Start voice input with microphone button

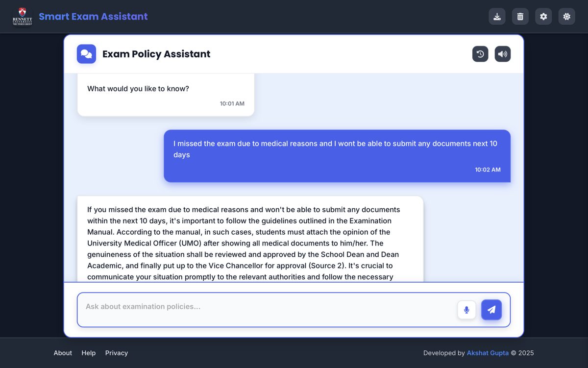pyautogui.click(x=466, y=310)
